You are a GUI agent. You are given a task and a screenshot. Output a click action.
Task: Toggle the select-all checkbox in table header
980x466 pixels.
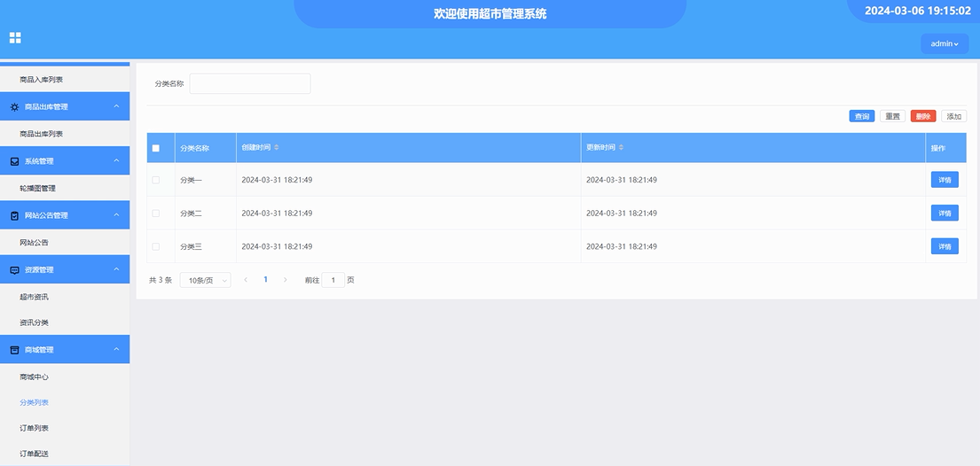pyautogui.click(x=155, y=148)
